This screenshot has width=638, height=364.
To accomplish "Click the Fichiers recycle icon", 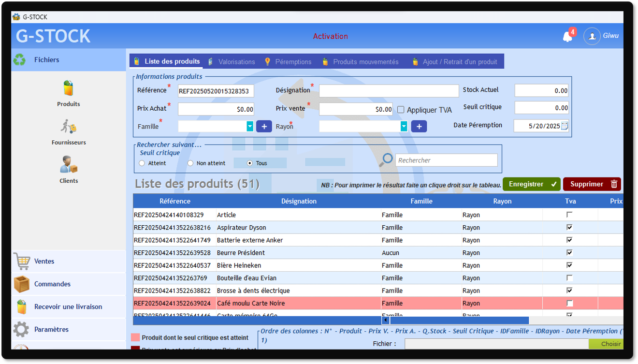I will point(20,60).
